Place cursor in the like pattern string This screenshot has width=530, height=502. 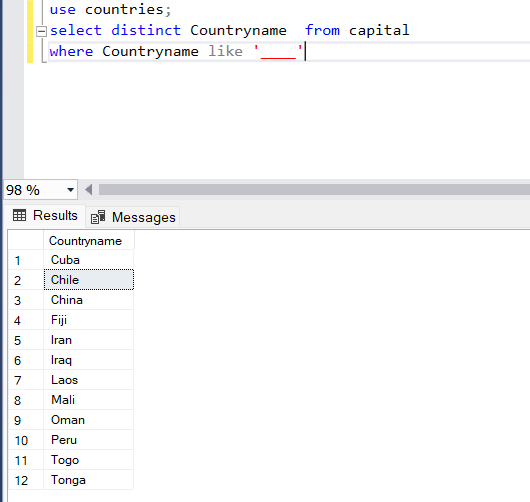[278, 52]
